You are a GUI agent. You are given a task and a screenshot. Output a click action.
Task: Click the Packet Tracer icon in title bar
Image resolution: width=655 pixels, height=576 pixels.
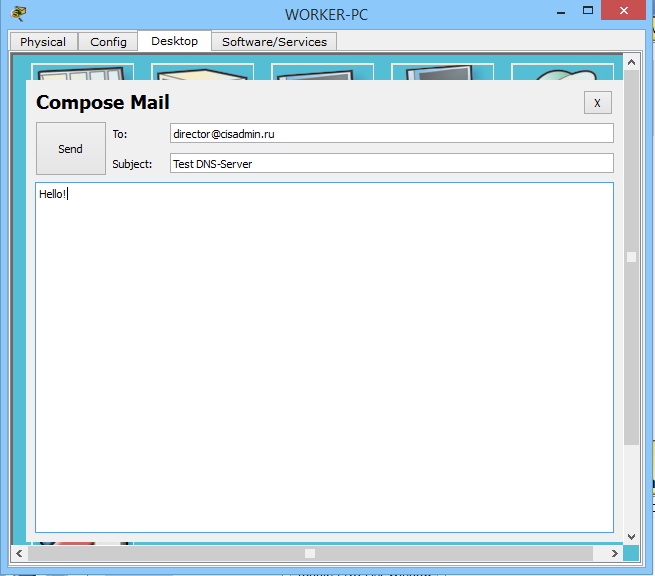[18, 14]
